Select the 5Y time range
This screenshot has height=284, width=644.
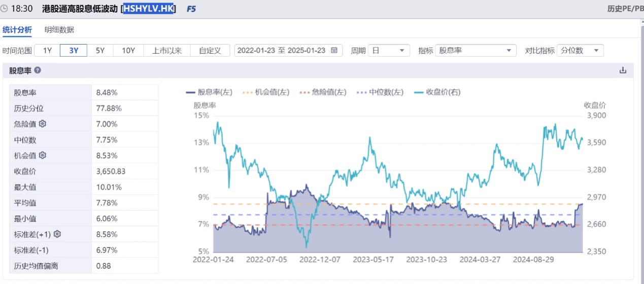tap(100, 50)
